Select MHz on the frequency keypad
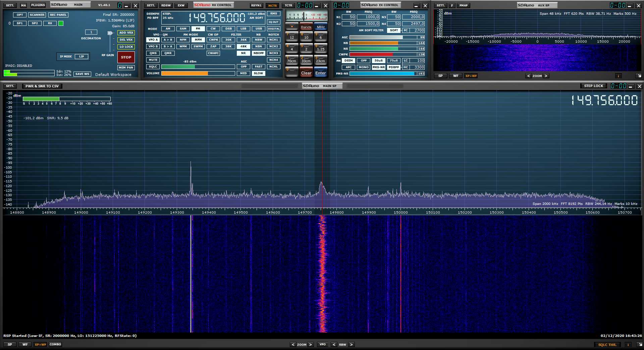 (321, 27)
